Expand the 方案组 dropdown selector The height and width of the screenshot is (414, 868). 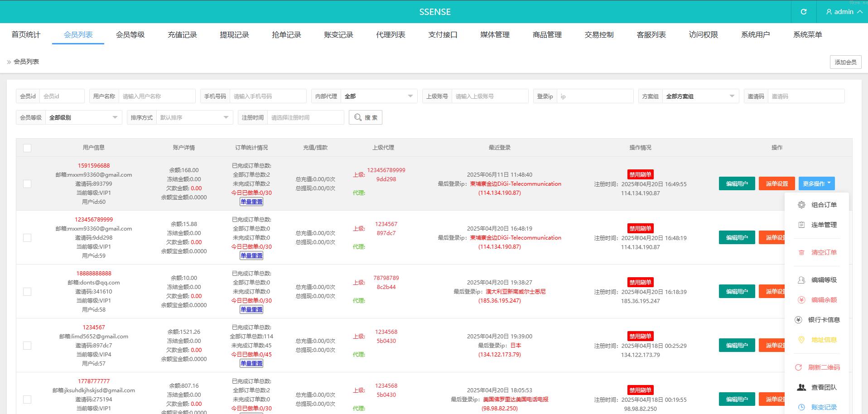pos(700,96)
